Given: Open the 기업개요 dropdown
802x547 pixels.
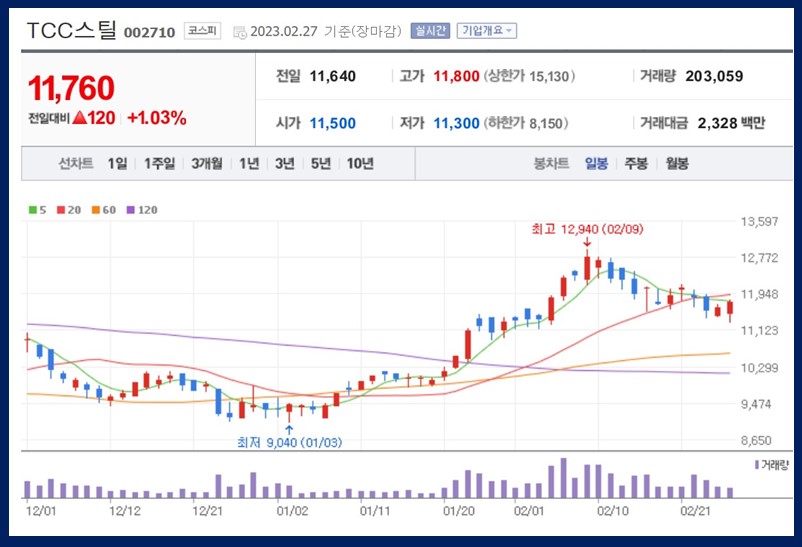Looking at the screenshot, I should (486, 31).
